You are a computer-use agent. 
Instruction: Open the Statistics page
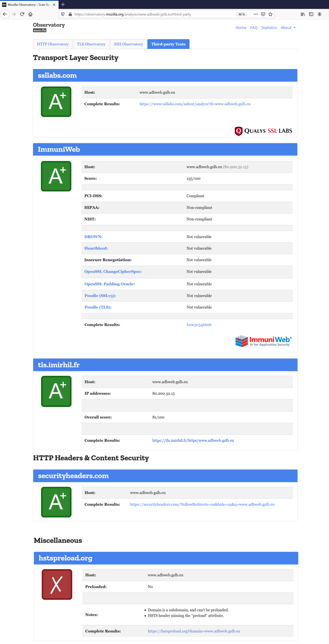tap(269, 28)
